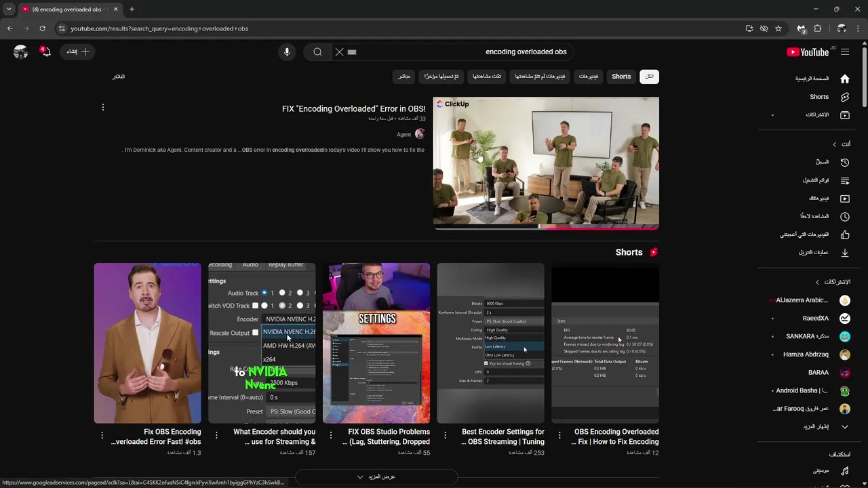Open the notifications bell
This screenshot has height=488, width=868.
45,52
